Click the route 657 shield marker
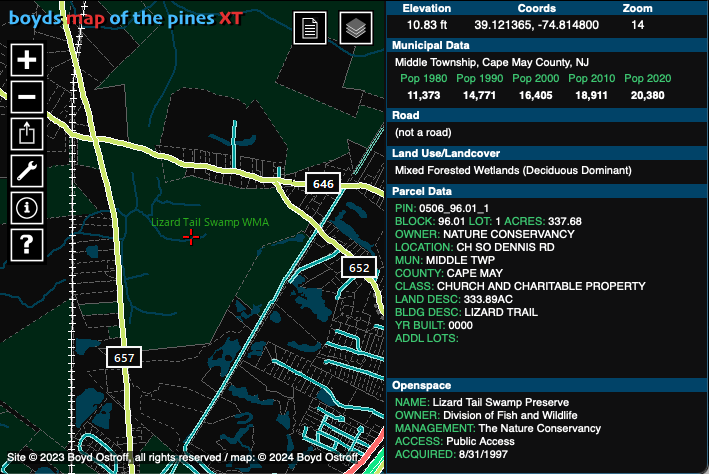The image size is (709, 474). click(x=124, y=357)
